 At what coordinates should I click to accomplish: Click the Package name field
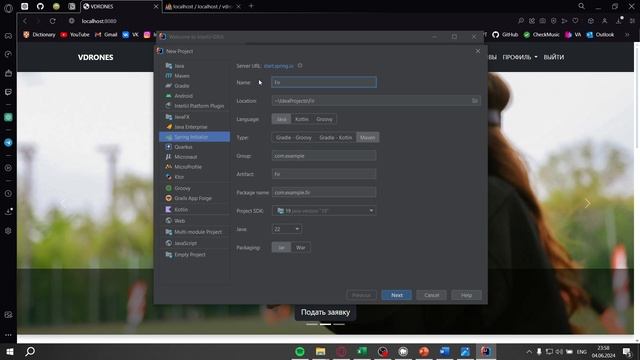coord(324,192)
